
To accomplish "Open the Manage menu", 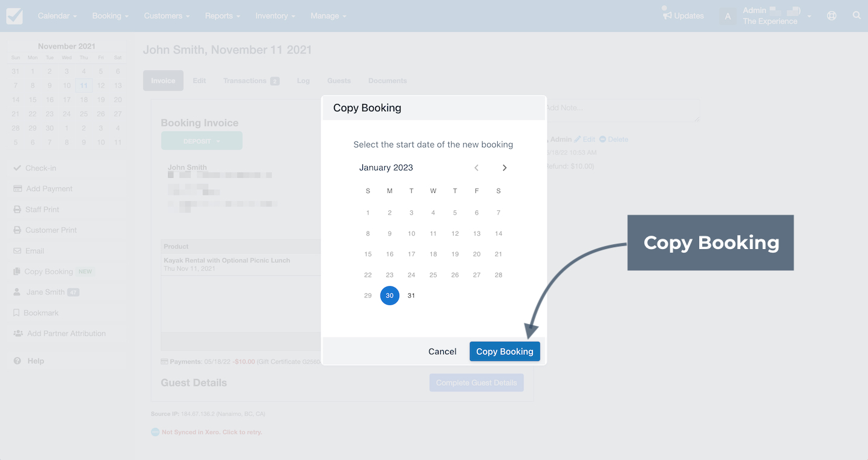I will (328, 16).
